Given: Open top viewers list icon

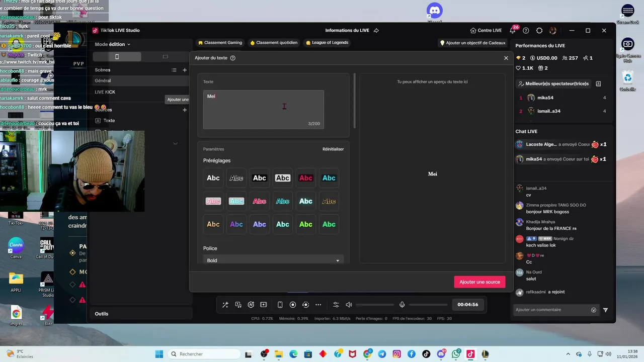Looking at the screenshot, I should click(x=598, y=84).
